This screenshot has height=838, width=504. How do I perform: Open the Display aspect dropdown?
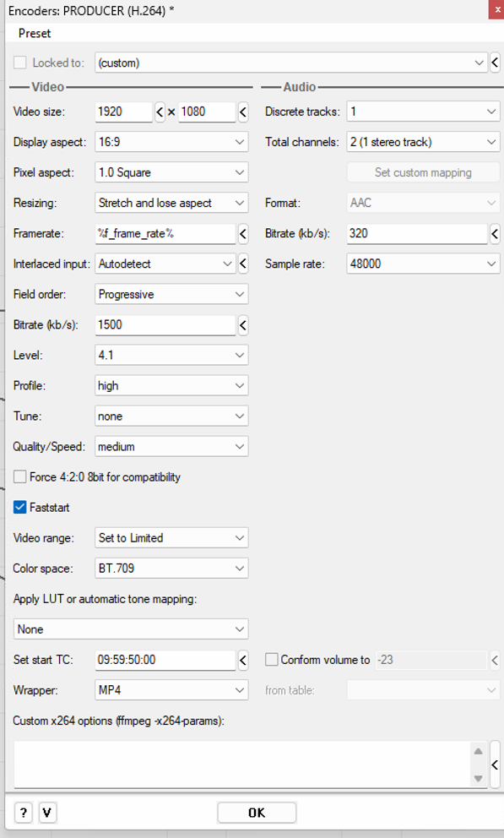[171, 142]
